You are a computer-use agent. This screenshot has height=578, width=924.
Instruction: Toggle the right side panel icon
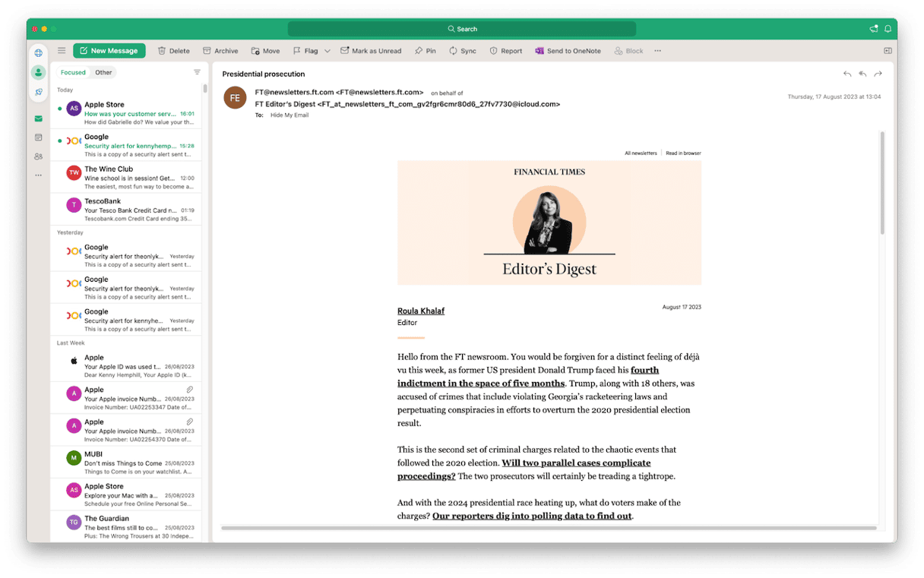coord(888,51)
